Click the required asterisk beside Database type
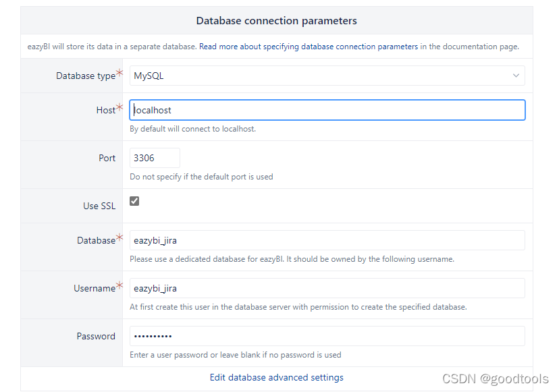 tap(119, 73)
